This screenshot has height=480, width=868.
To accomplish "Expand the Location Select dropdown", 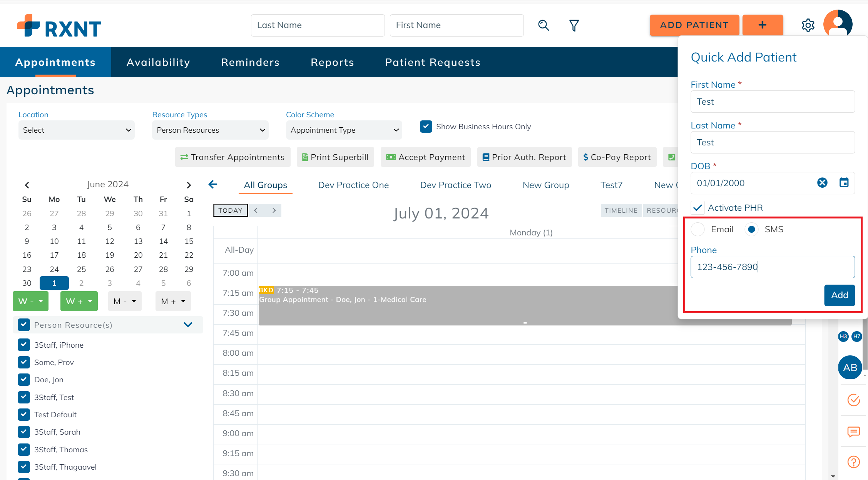I will 76,130.
